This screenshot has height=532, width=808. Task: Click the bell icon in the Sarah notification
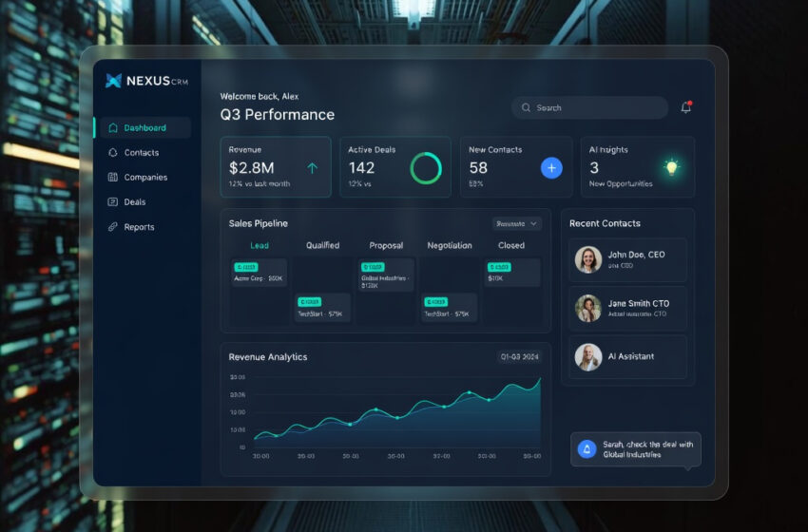(x=587, y=449)
